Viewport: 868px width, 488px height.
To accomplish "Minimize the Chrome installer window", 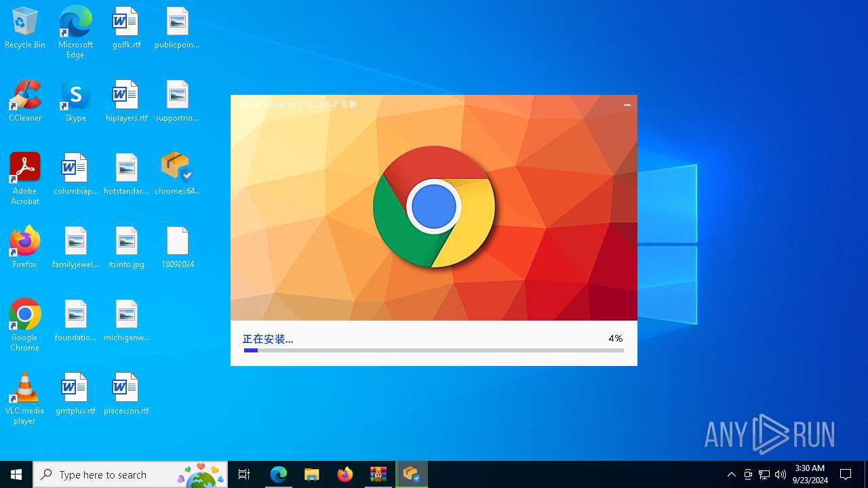I will click(x=627, y=105).
